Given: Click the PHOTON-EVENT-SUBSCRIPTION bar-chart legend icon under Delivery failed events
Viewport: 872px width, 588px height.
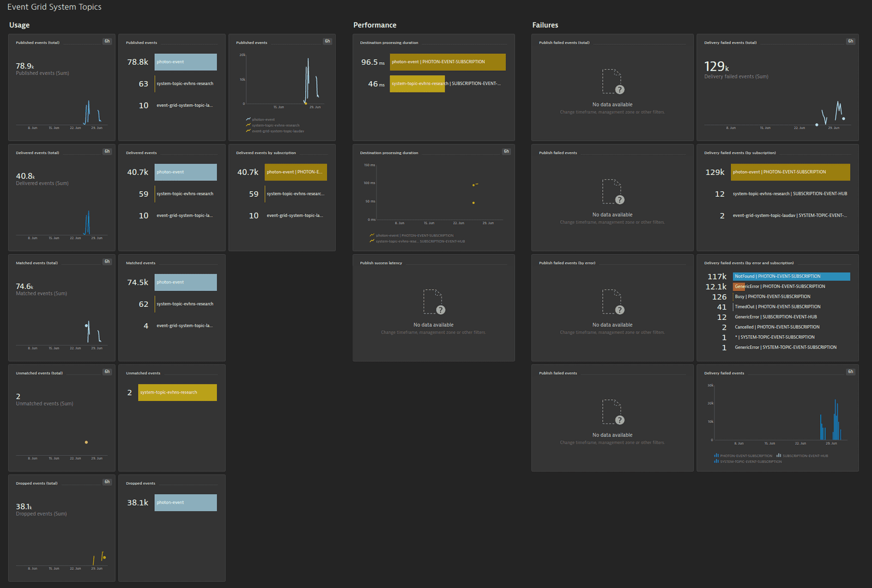Looking at the screenshot, I should click(716, 456).
